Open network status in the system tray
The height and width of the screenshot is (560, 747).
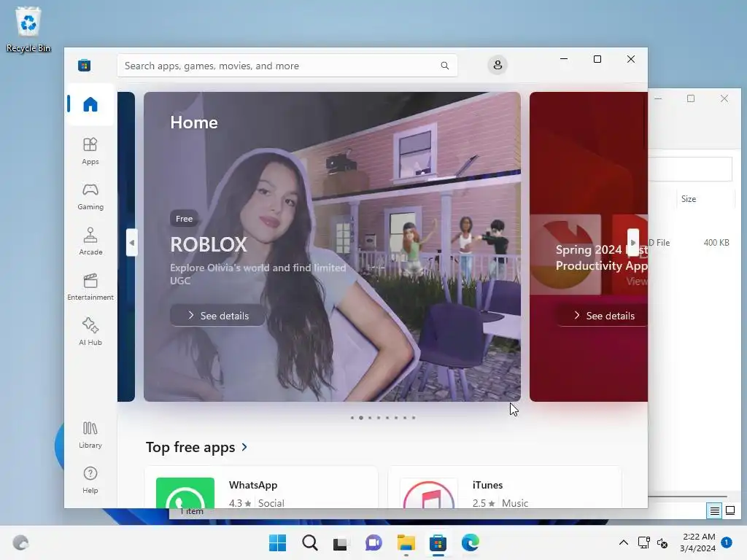coord(644,542)
